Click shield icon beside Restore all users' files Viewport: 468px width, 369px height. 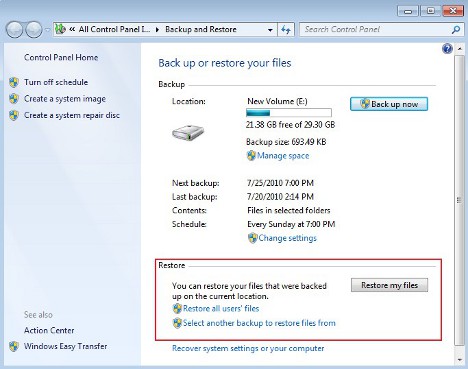pyautogui.click(x=177, y=309)
